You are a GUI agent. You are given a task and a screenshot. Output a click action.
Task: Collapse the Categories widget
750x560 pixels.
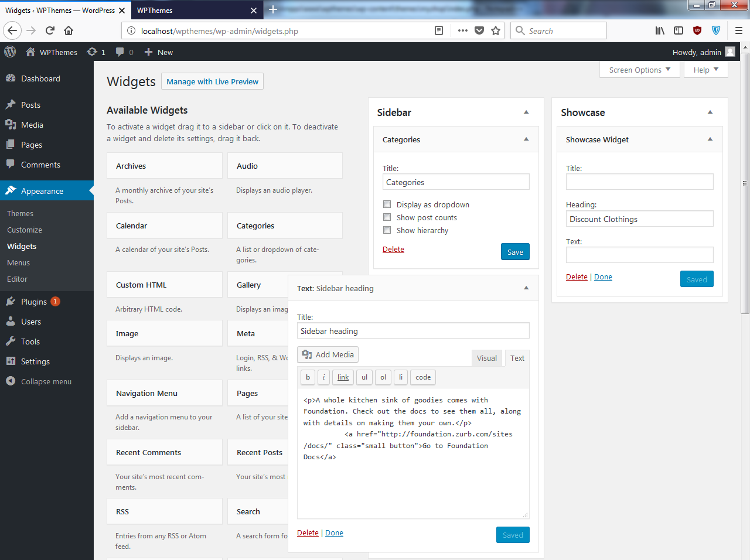[x=526, y=139]
